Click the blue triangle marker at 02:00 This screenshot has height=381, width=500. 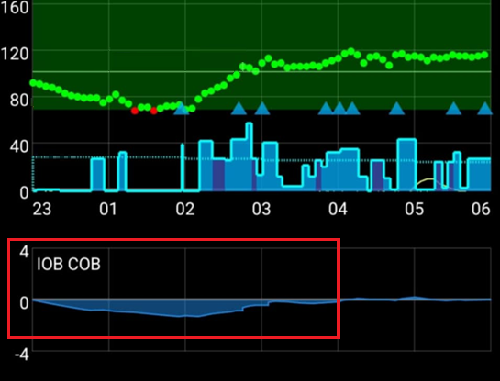182,108
